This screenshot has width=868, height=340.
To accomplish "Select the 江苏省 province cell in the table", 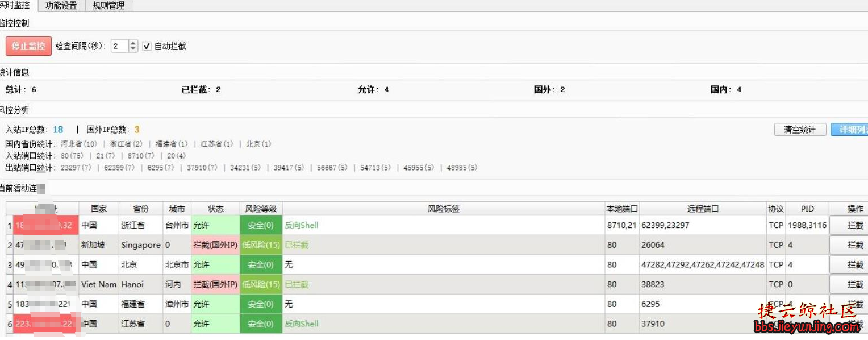I will 141,324.
